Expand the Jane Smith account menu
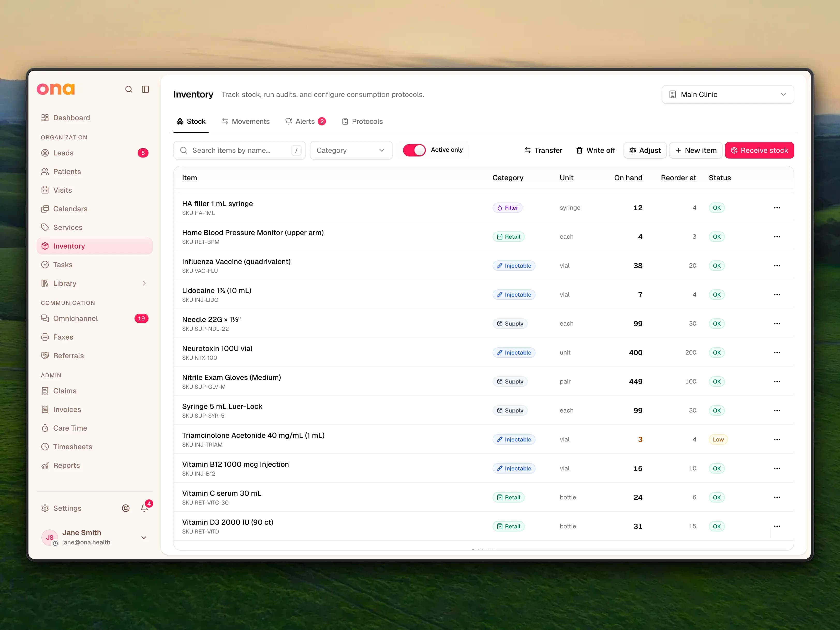 coord(95,537)
